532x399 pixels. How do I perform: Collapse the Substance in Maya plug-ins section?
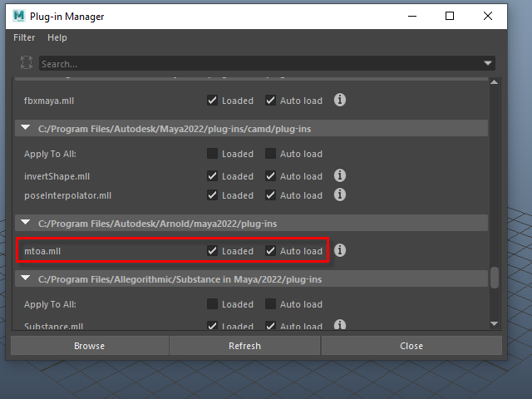[x=25, y=279]
